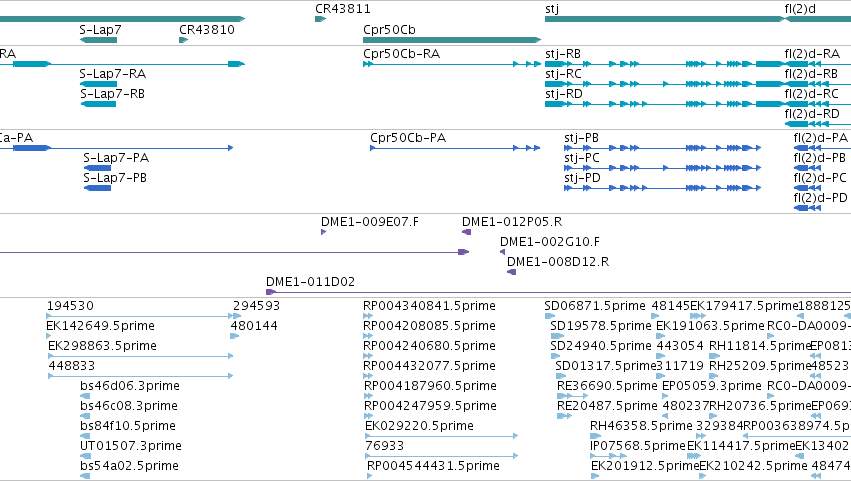This screenshot has width=851, height=481.
Task: Click the stj-PC label
Action: point(582,157)
